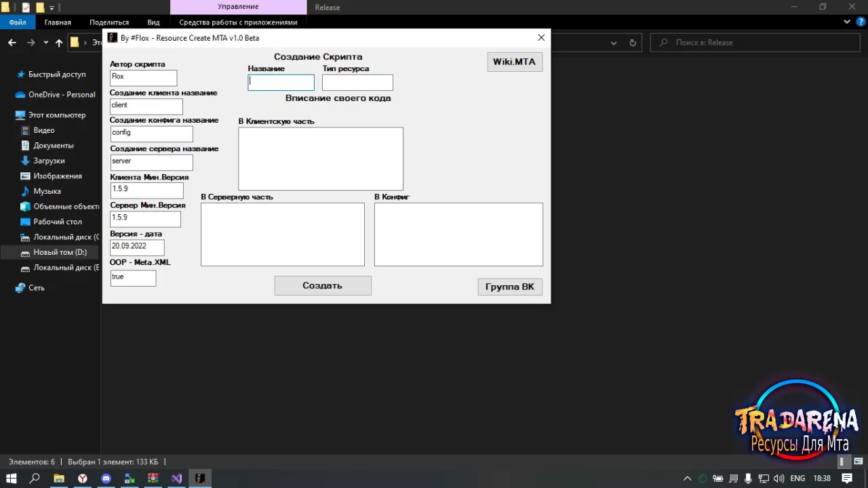The width and height of the screenshot is (868, 488).
Task: Open Customize Quick Access Toolbar dropdown
Action: click(x=52, y=7)
